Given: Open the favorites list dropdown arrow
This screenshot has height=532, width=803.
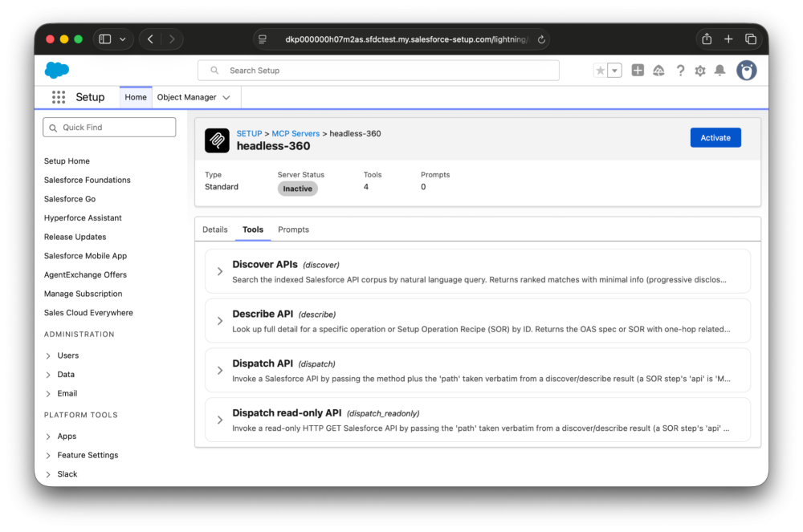Looking at the screenshot, I should tap(614, 71).
